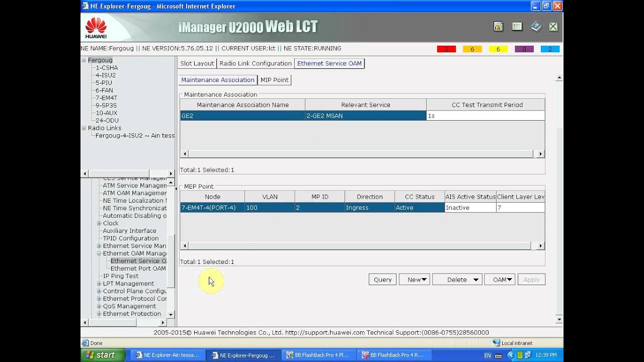The width and height of the screenshot is (644, 362).
Task: Select 6-FAN board in tree
Action: point(104,90)
